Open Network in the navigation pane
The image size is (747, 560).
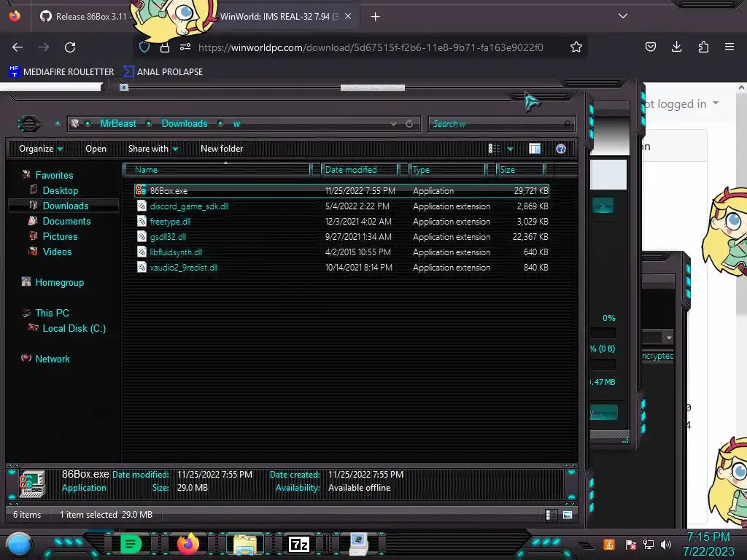point(53,359)
